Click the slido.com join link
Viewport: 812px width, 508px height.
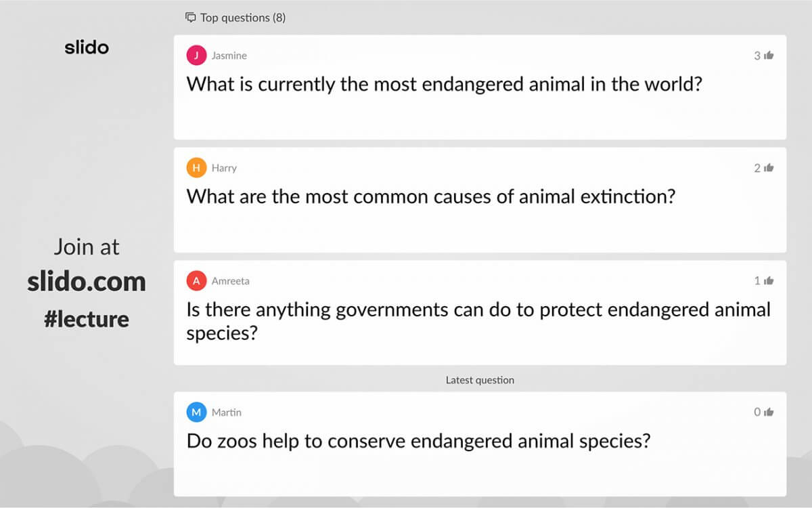pos(87,281)
